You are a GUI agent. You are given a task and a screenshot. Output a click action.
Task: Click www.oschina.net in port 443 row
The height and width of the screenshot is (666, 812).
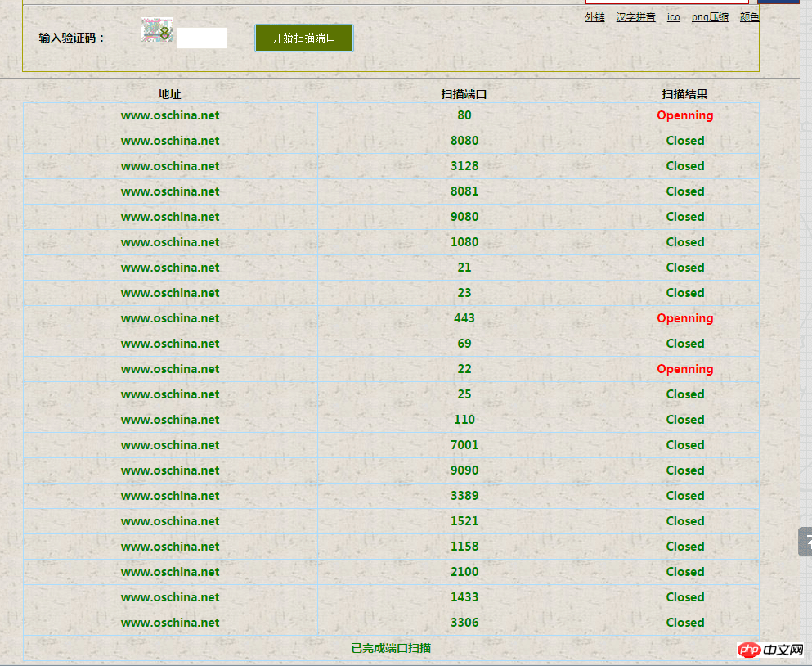pyautogui.click(x=170, y=318)
